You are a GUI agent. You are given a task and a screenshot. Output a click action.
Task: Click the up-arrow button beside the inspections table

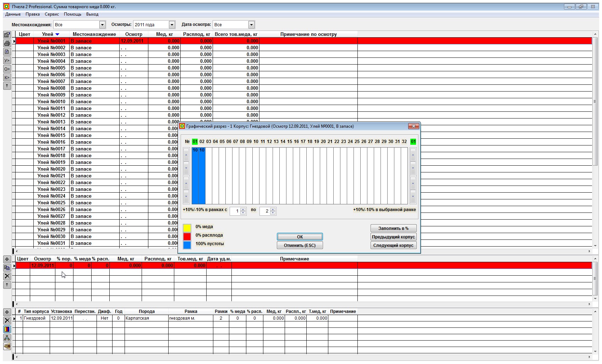(7, 285)
